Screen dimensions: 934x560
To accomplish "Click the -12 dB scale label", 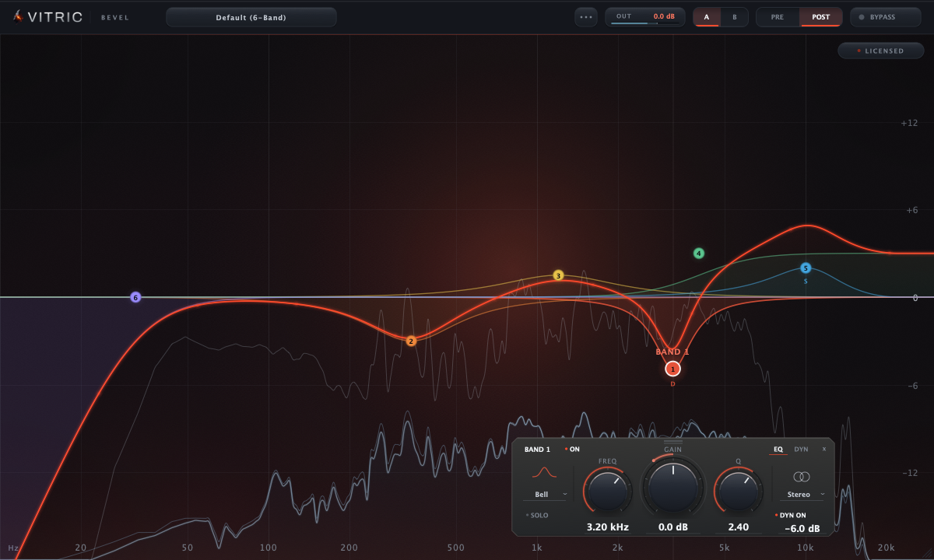I will coord(910,473).
